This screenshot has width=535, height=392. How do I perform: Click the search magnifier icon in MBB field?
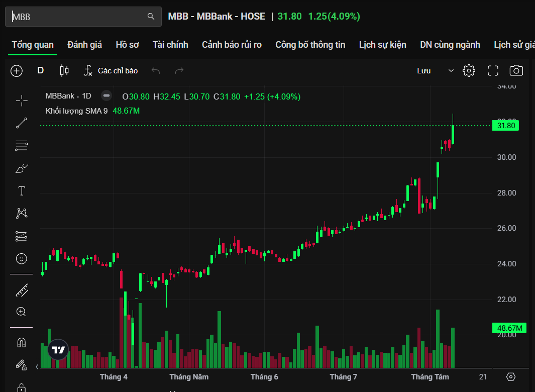point(151,17)
